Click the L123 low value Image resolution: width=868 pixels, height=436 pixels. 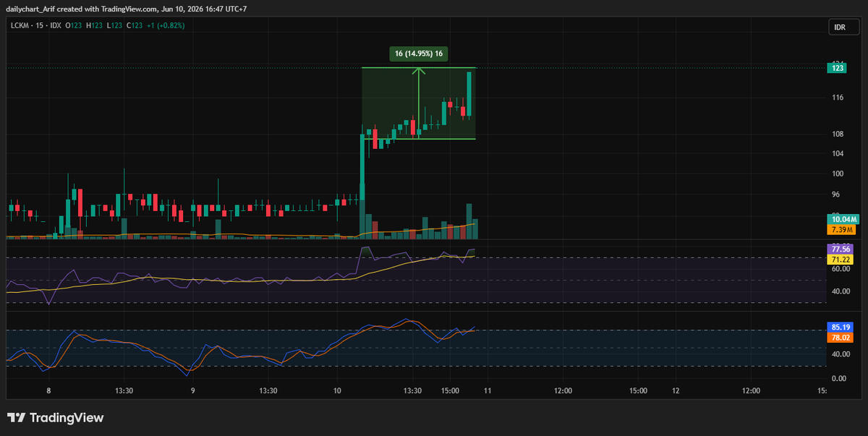[114, 25]
